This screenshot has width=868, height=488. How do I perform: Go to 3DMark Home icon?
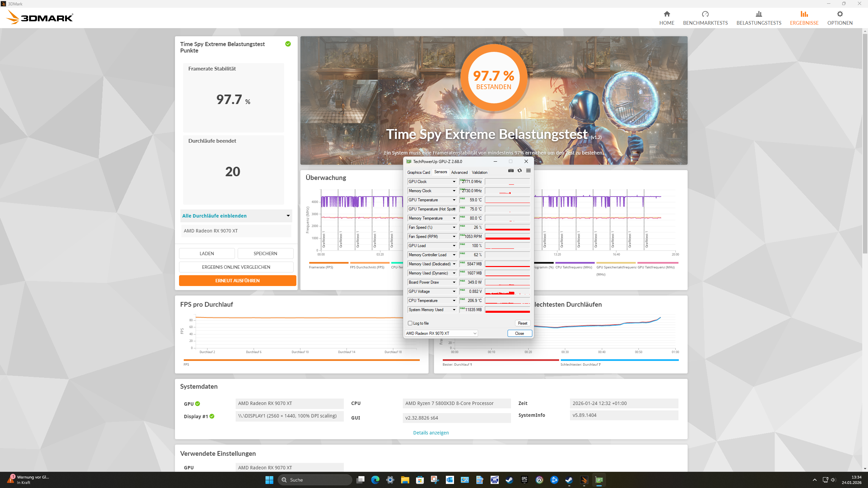click(x=667, y=14)
